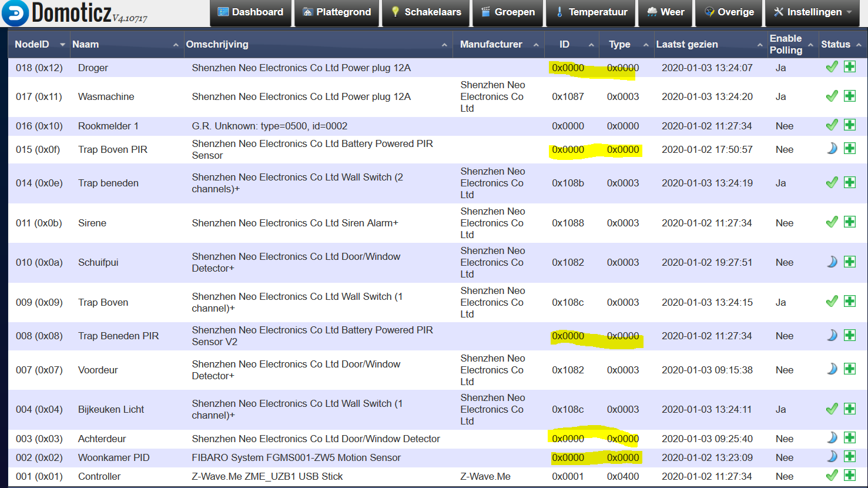
Task: Click Z-Wave.Me ZME_UZB1 USB Stick description
Action: tap(267, 476)
